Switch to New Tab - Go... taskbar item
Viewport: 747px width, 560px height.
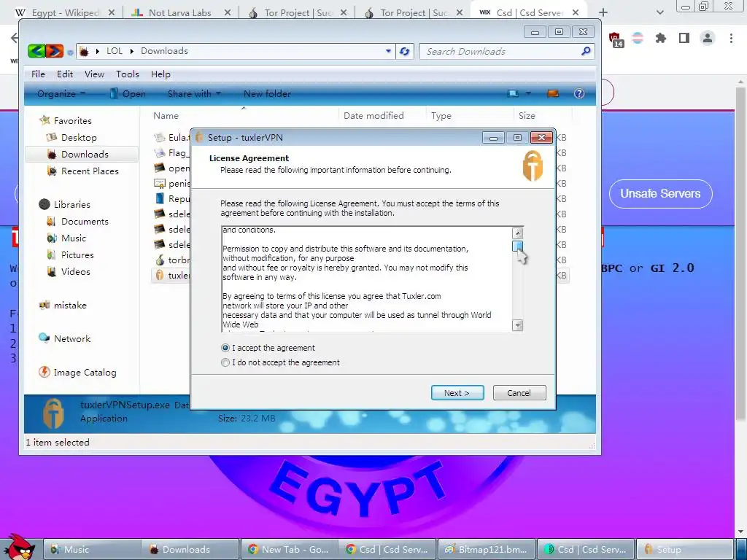click(289, 549)
